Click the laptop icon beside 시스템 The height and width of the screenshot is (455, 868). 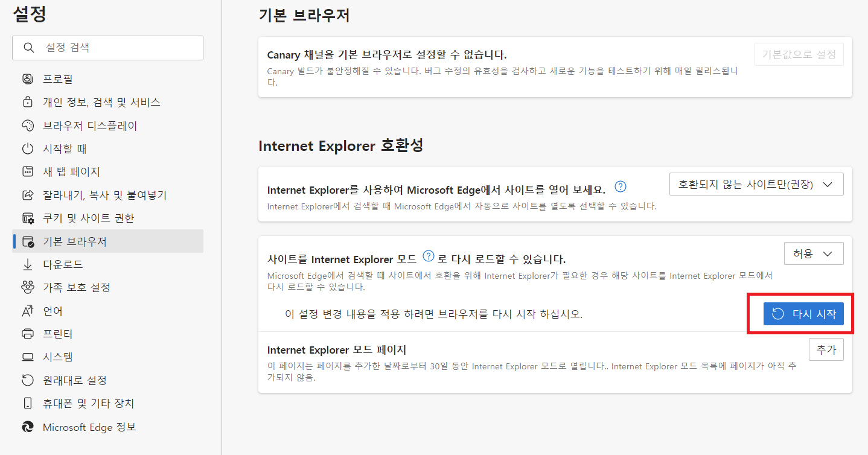(28, 357)
